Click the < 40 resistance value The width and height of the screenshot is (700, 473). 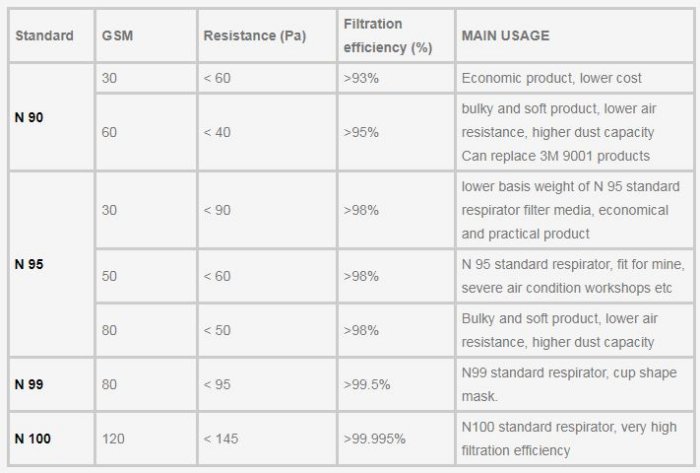click(x=217, y=131)
